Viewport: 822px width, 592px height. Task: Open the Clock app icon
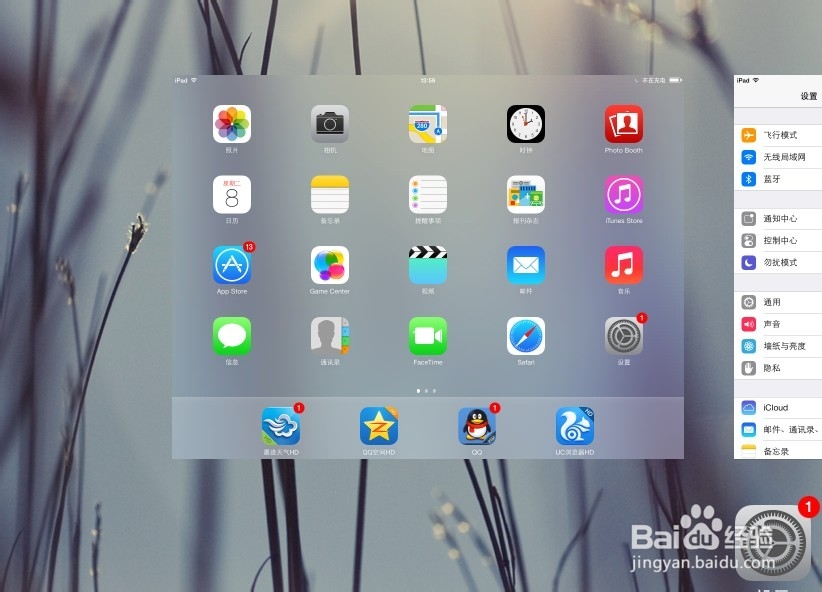tap(526, 124)
